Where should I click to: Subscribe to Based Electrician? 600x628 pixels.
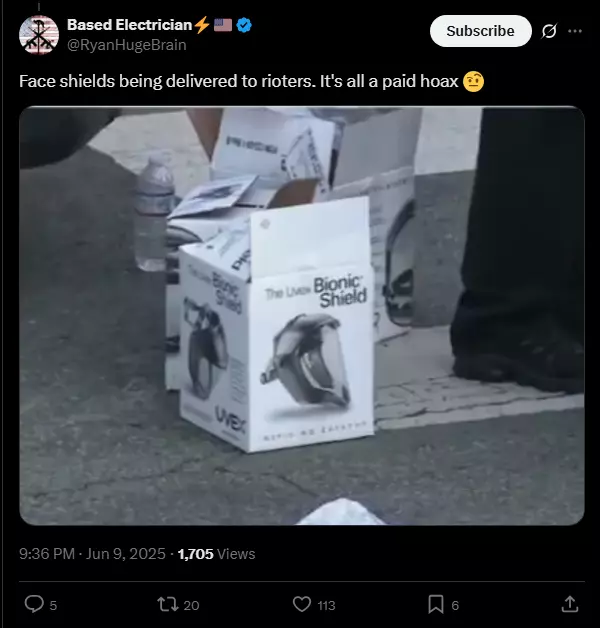click(x=481, y=31)
